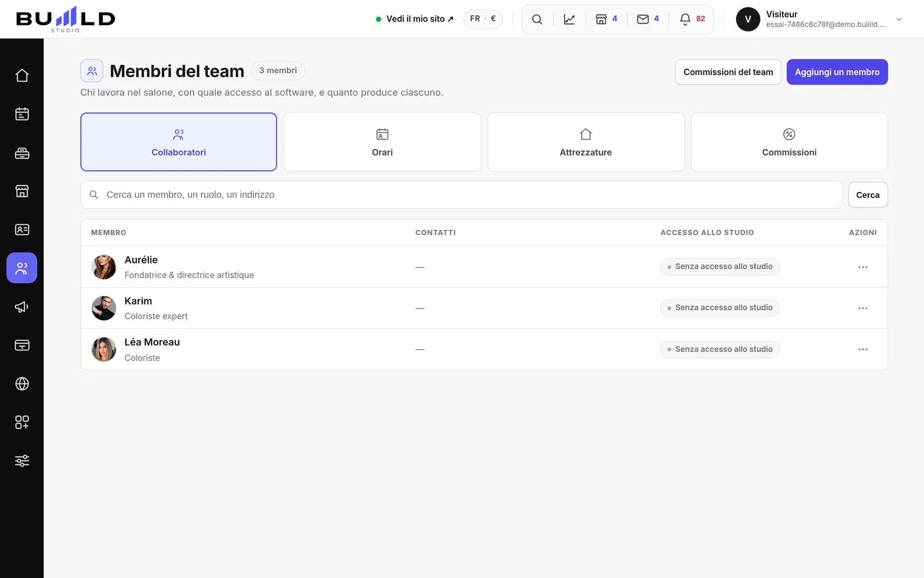The image size is (924, 578).
Task: Open the megaphone marketing sidebar icon
Action: click(22, 306)
